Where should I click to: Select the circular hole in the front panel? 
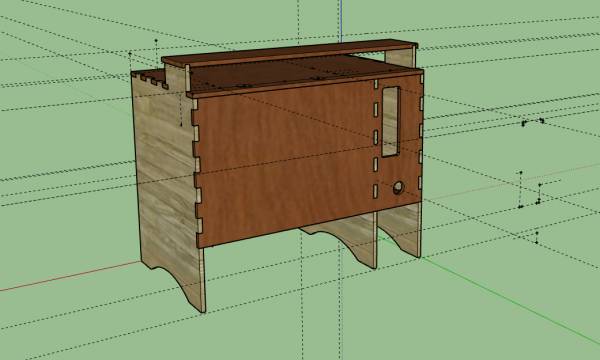click(x=398, y=187)
